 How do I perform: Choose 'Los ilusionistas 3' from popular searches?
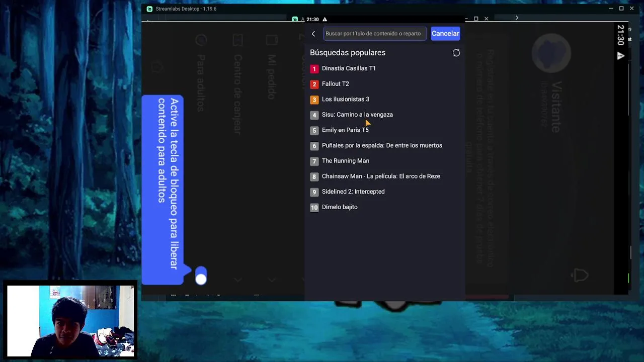[x=345, y=99]
